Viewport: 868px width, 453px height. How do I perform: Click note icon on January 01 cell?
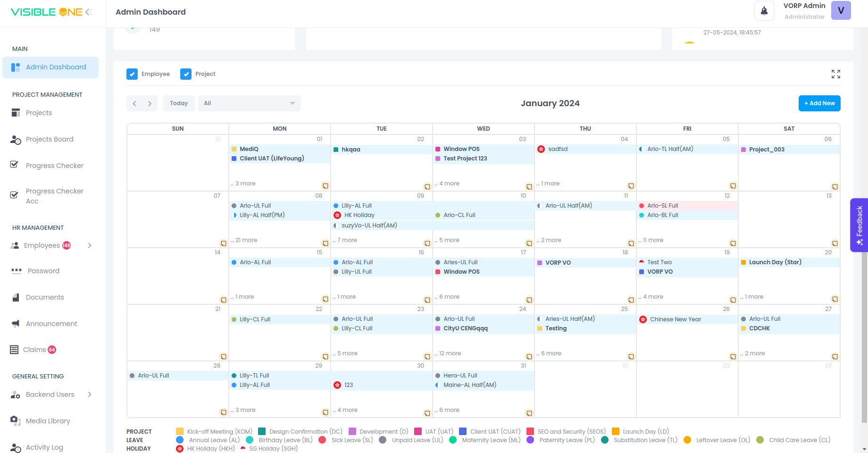click(x=325, y=186)
